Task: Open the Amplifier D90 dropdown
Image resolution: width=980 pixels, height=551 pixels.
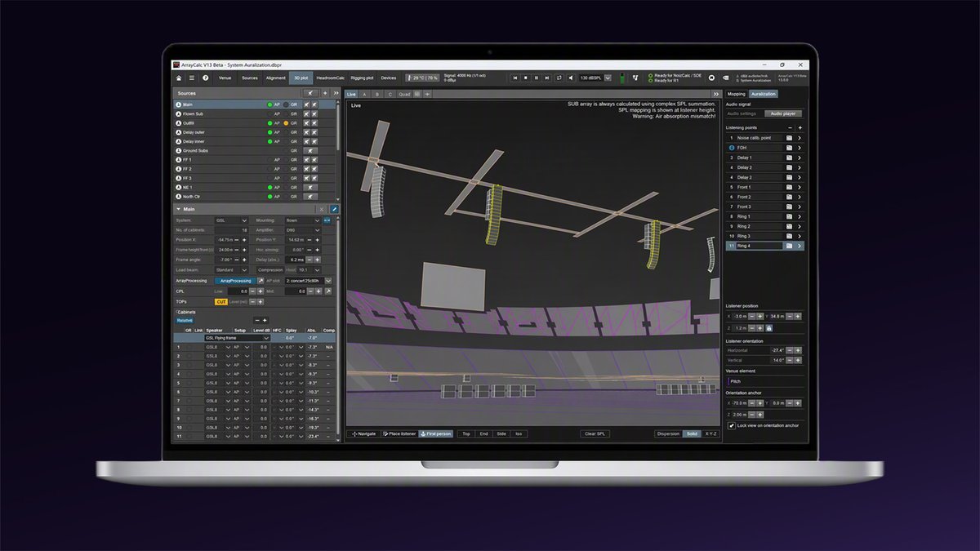Action: pos(303,230)
